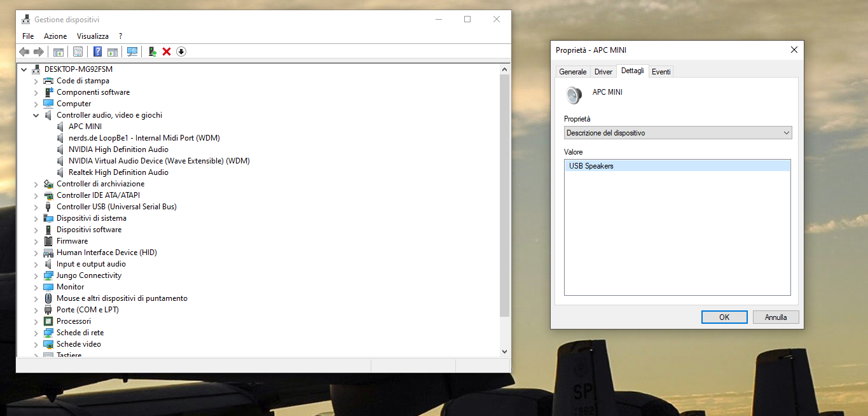Expand Jungo Connectivity
868x416 pixels.
[36, 275]
